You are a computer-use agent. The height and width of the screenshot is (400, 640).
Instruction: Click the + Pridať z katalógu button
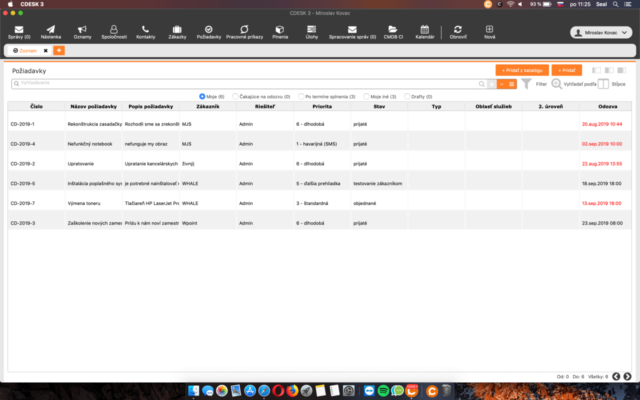tap(522, 70)
